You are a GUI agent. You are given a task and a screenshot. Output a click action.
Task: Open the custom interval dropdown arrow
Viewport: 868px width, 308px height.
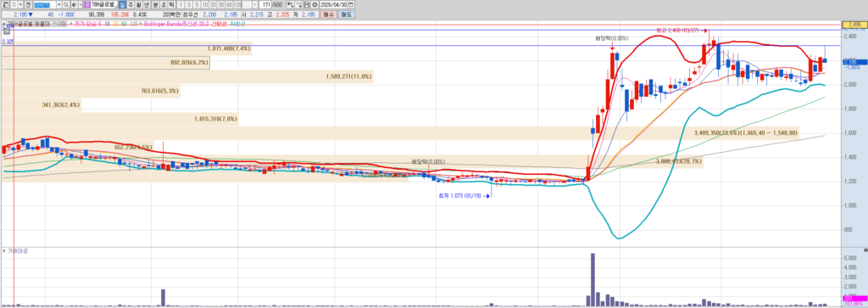point(254,4)
